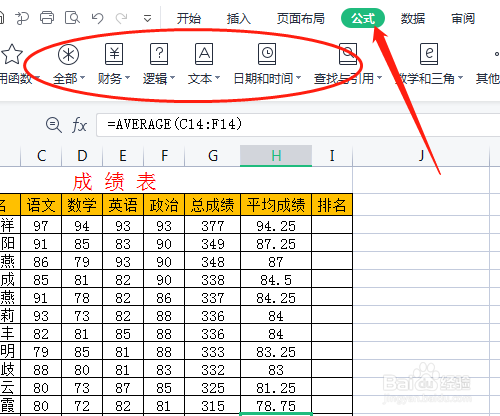Click the redo arrow
Screen dimensions: 500x416
coord(122,18)
